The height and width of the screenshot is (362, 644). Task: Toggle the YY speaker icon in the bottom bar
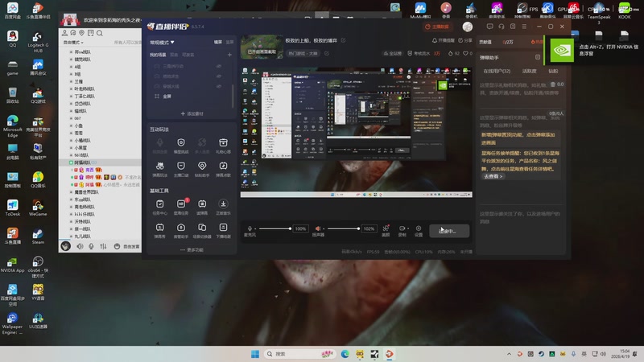click(80, 246)
